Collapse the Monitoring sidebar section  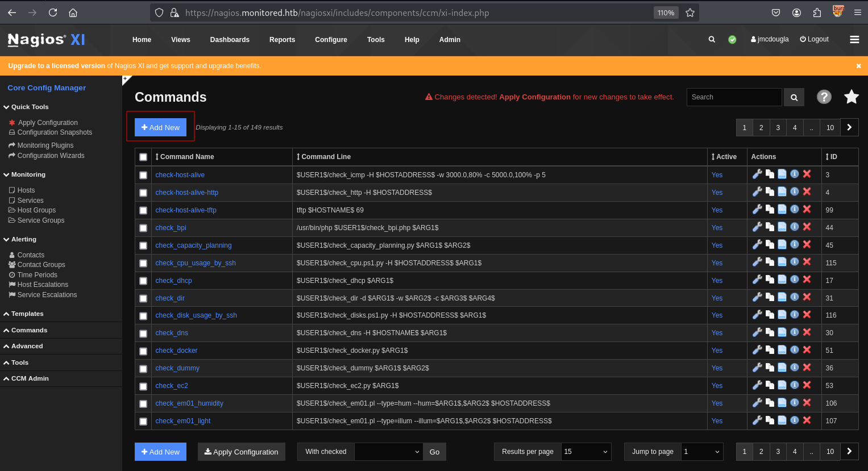point(24,174)
